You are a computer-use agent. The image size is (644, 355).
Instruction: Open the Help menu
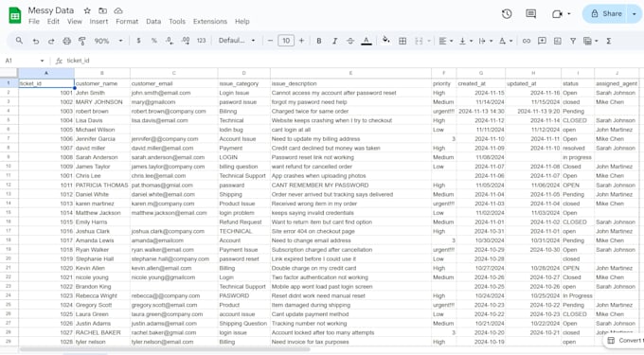[241, 22]
